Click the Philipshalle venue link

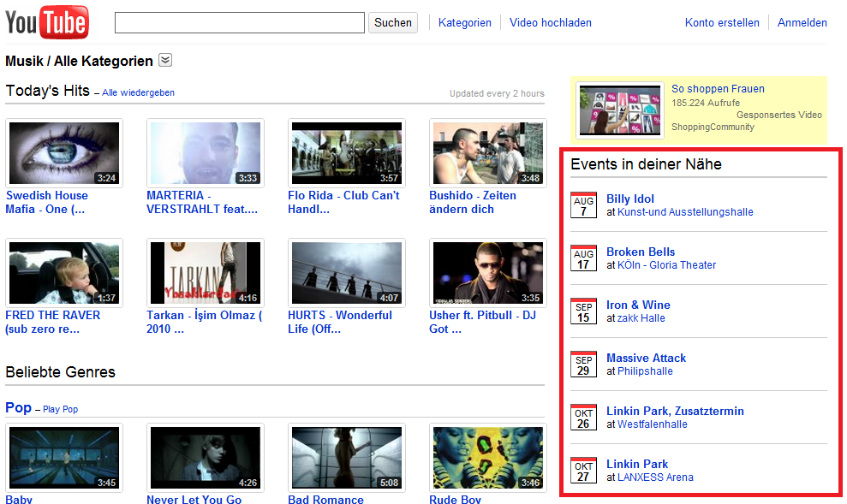coord(645,371)
